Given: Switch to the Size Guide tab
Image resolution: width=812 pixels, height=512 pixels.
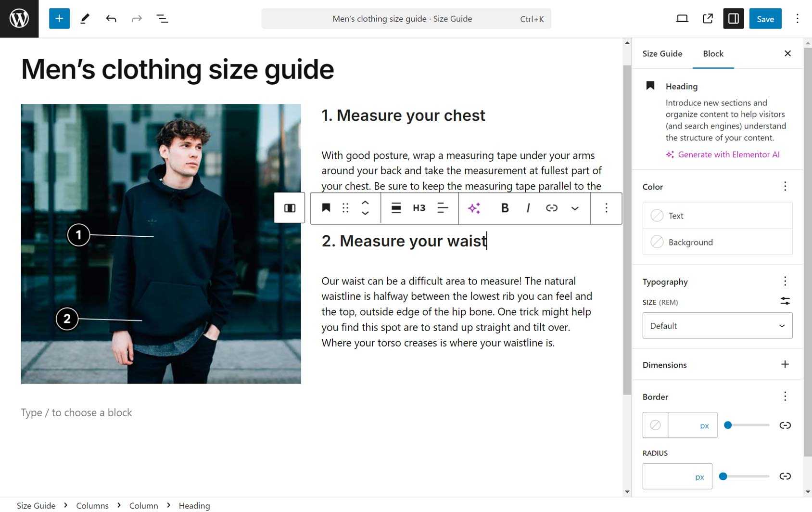Looking at the screenshot, I should click(x=662, y=53).
